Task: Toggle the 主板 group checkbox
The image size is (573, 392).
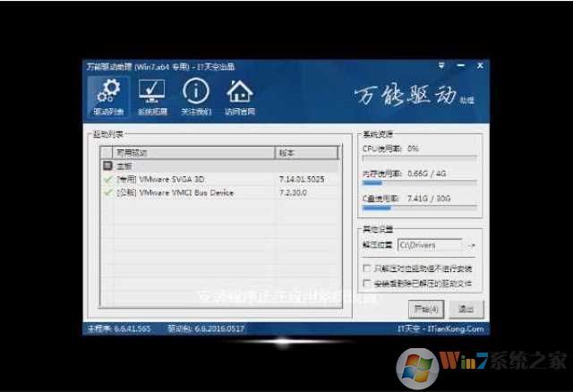Action: tap(107, 166)
